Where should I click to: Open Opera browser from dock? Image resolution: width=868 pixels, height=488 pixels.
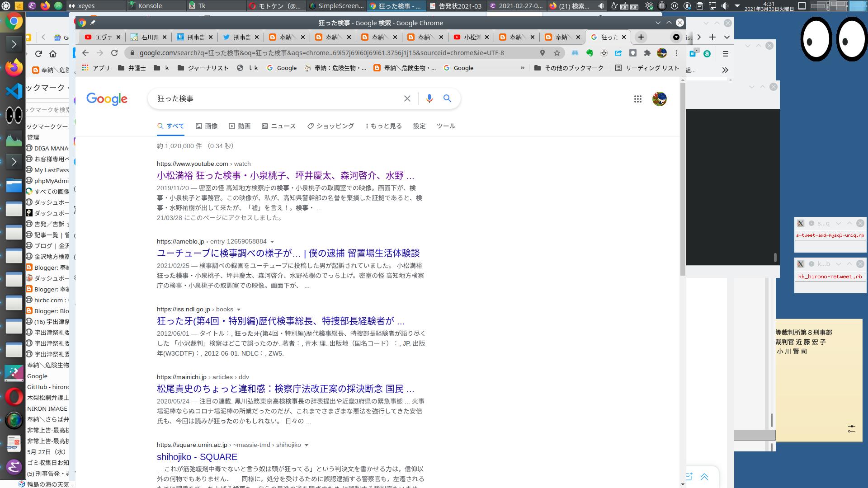pyautogui.click(x=14, y=397)
